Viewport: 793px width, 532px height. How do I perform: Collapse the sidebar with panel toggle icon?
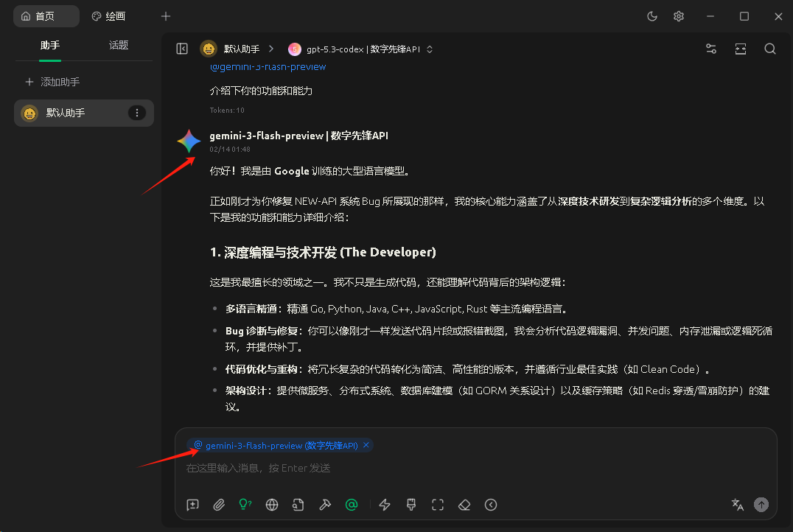(x=182, y=49)
